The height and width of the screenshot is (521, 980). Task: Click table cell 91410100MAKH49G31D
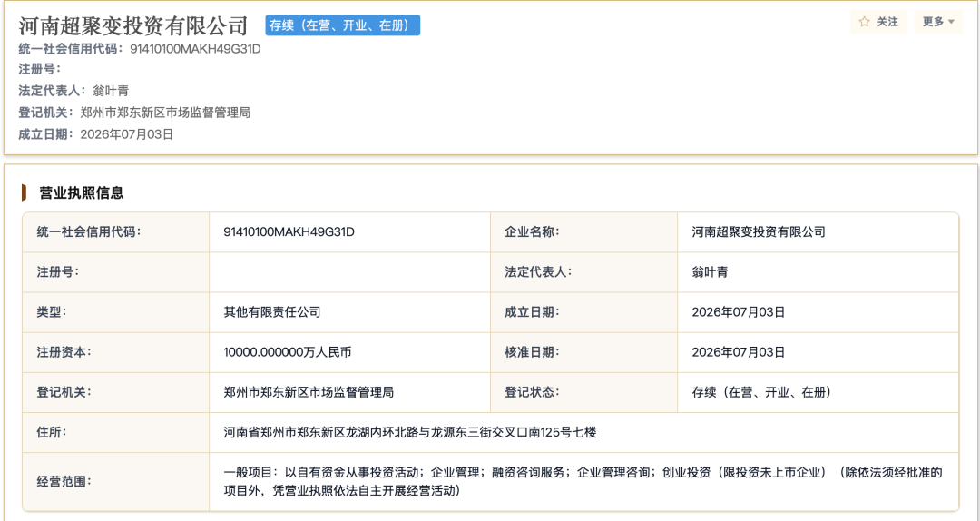tap(289, 232)
